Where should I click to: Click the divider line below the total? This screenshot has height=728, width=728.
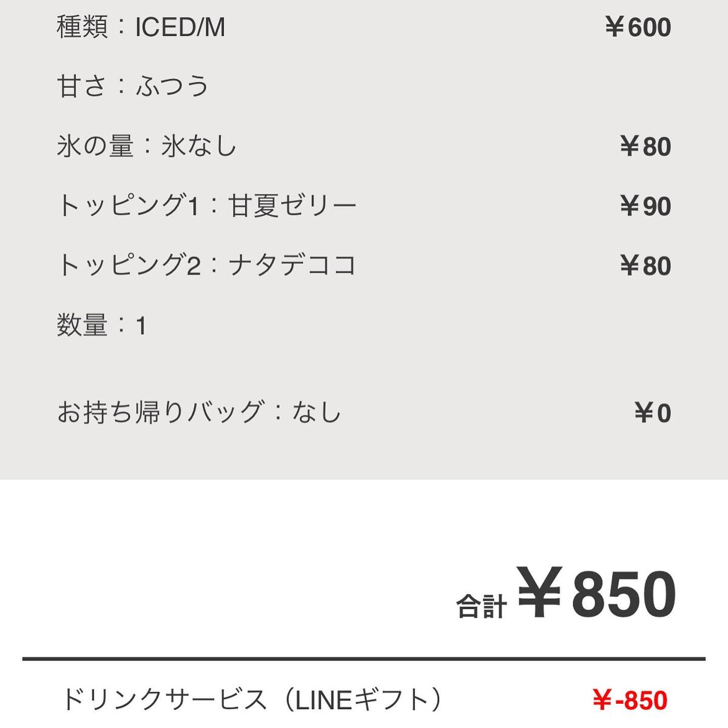point(364,659)
